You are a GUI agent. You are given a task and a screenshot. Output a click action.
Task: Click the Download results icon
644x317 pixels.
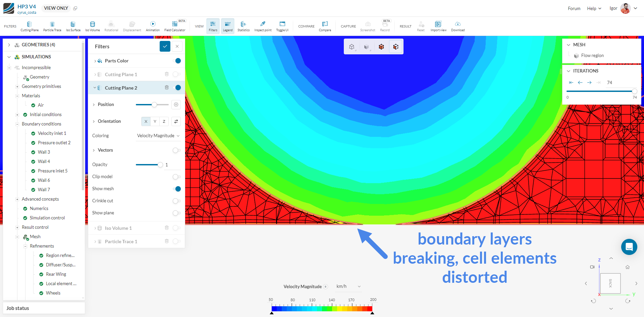click(x=458, y=26)
